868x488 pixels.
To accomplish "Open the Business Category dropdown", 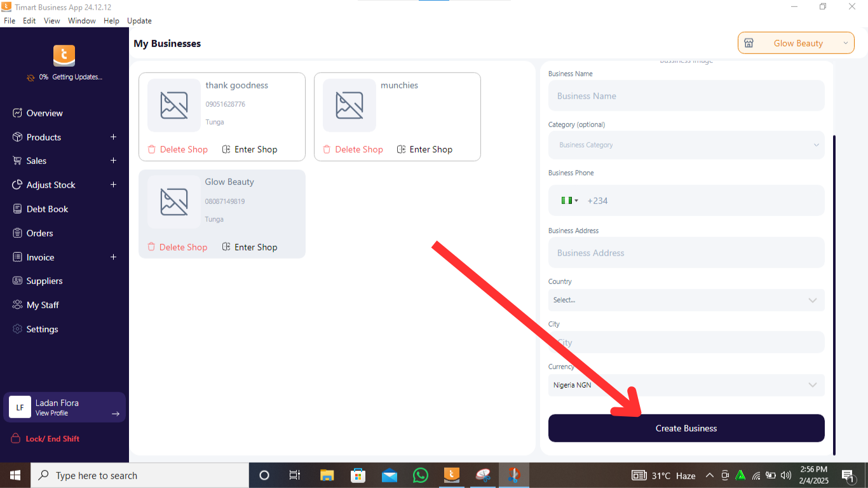I will (x=686, y=145).
